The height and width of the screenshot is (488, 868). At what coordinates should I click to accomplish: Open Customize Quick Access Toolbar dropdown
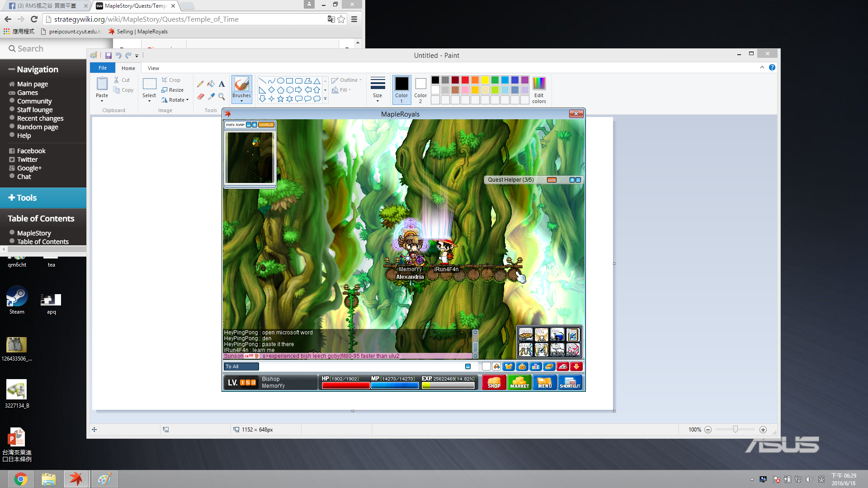(137, 56)
